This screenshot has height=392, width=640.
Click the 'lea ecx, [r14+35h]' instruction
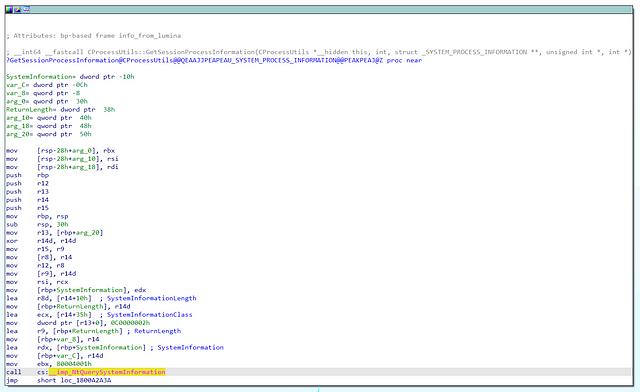pyautogui.click(x=49, y=314)
